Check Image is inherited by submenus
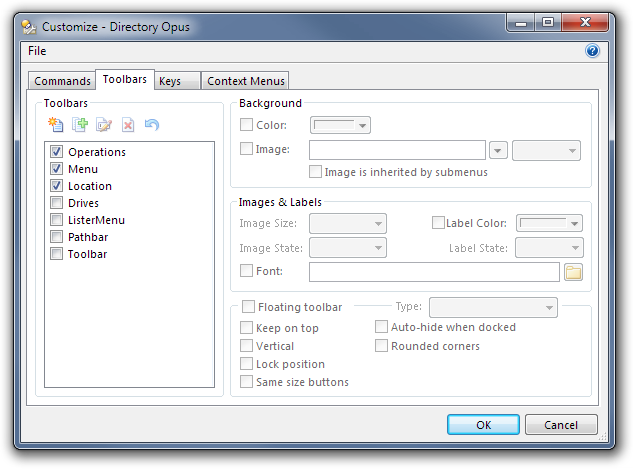The image size is (633, 469). [x=315, y=172]
